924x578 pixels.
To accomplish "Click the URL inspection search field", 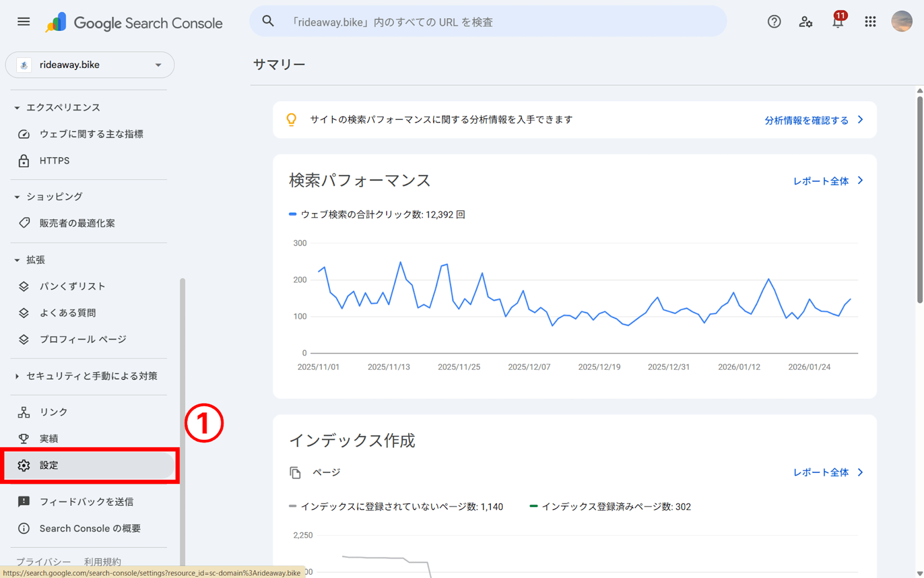I will coord(488,21).
